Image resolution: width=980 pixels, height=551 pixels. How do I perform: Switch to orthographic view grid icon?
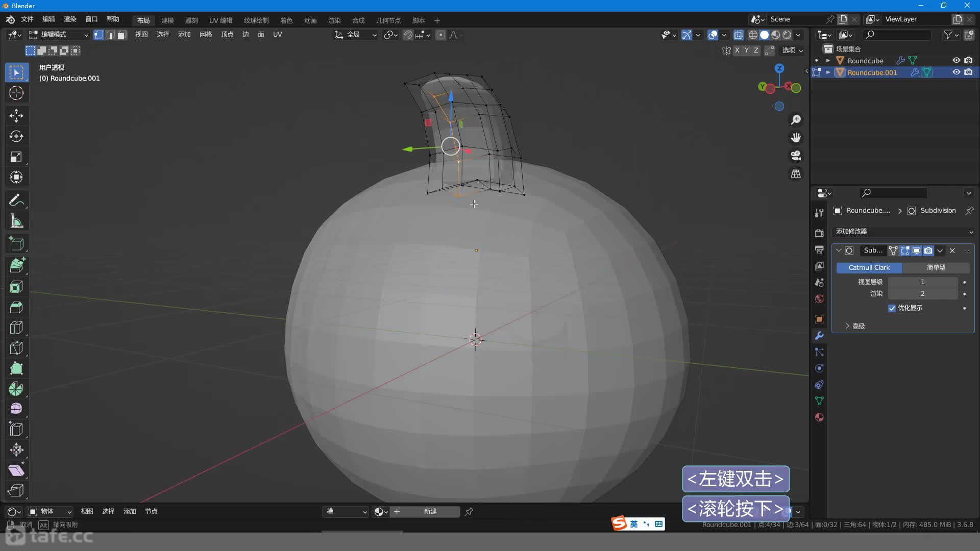(796, 174)
